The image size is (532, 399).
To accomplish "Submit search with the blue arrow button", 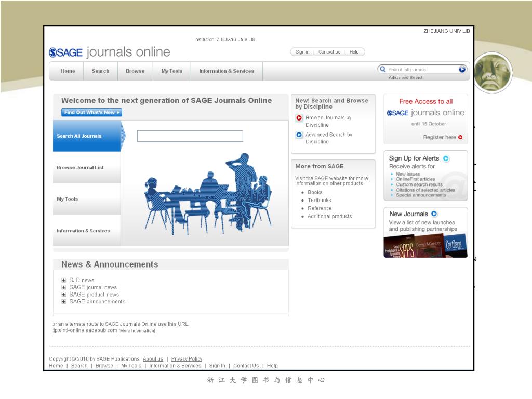I will (462, 69).
